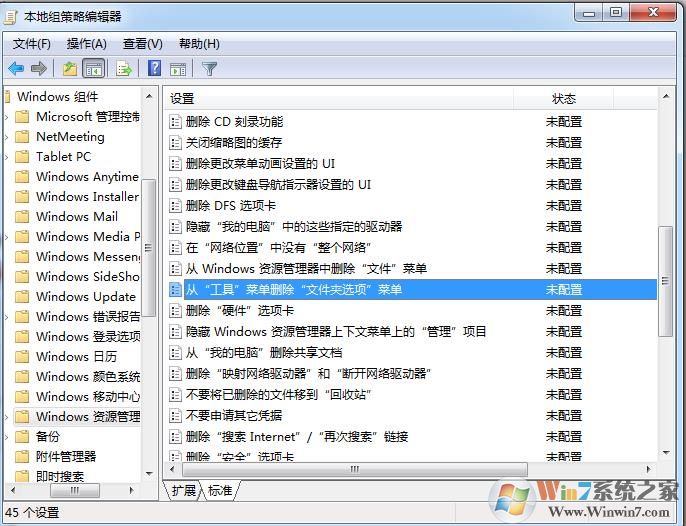Viewport: 686px width, 526px height.
Task: Click the folder icon of 附件管理器
Action: coord(22,457)
